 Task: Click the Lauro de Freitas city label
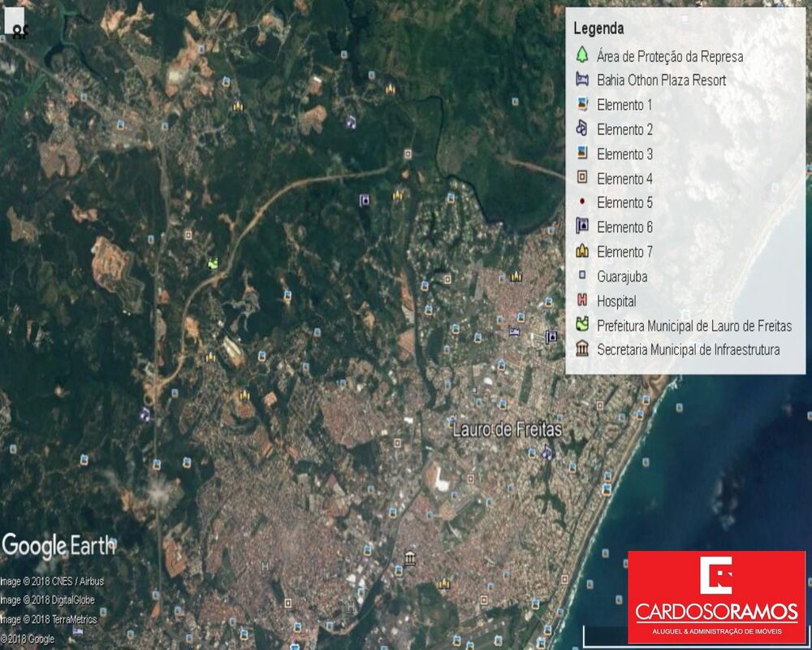507,430
